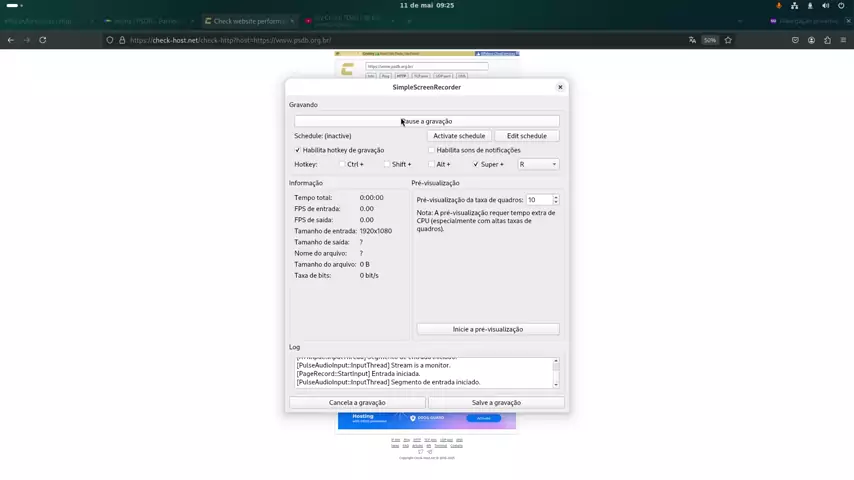Open the power menu icon
854x480 pixels.
tap(841, 5)
